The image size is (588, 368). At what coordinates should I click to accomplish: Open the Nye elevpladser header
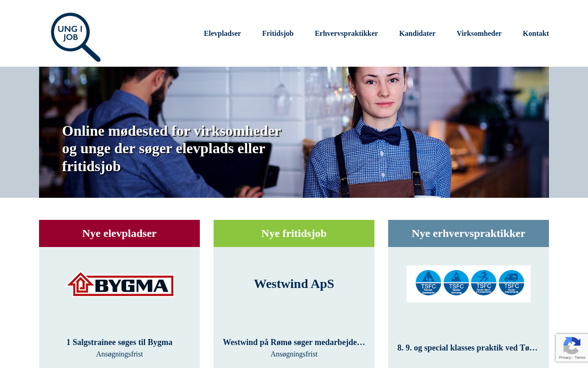coord(119,233)
